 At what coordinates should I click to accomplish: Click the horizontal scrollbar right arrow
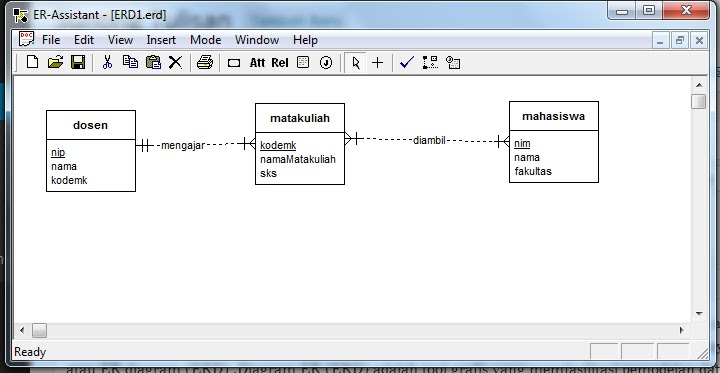682,330
